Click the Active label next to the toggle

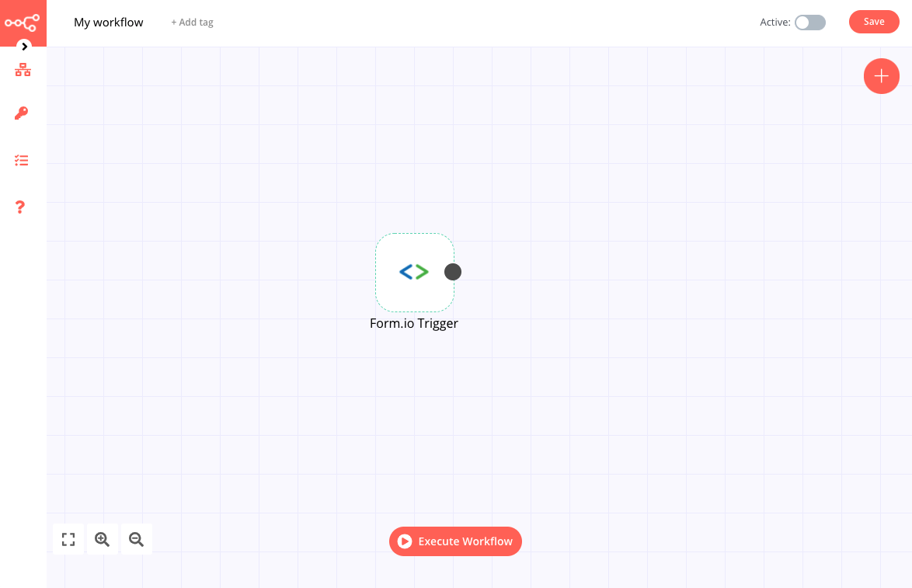tap(775, 23)
